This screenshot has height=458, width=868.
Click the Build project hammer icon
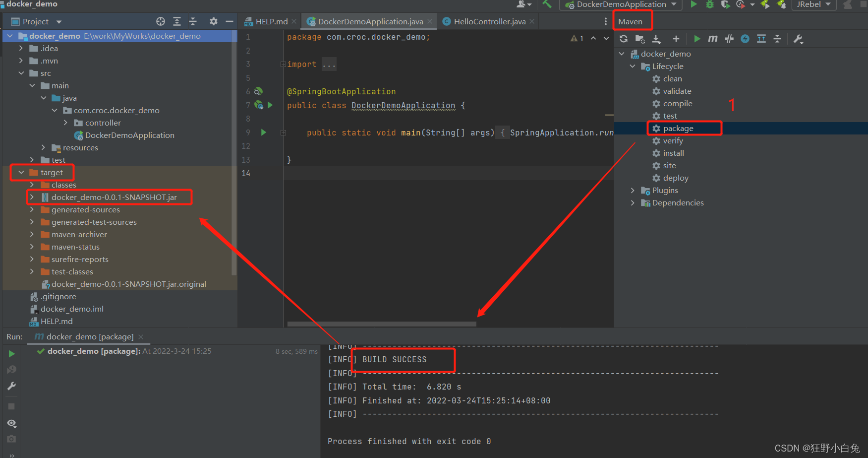pyautogui.click(x=547, y=4)
